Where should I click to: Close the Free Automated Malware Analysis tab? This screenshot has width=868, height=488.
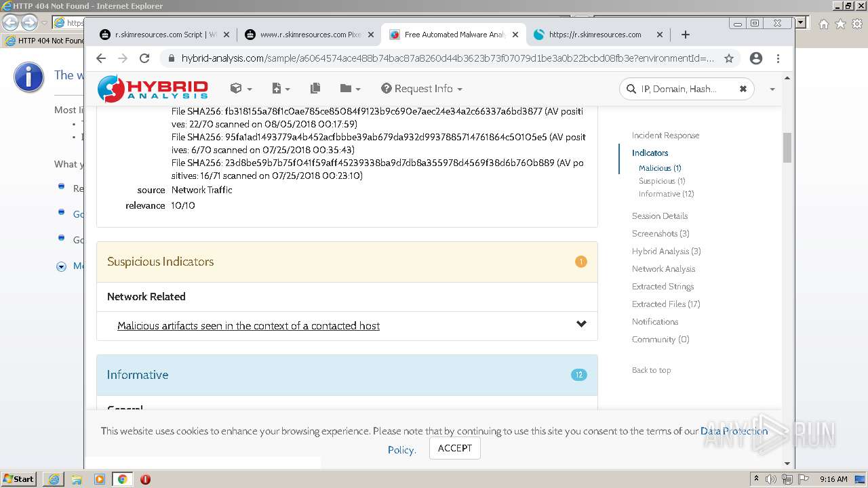(x=515, y=35)
